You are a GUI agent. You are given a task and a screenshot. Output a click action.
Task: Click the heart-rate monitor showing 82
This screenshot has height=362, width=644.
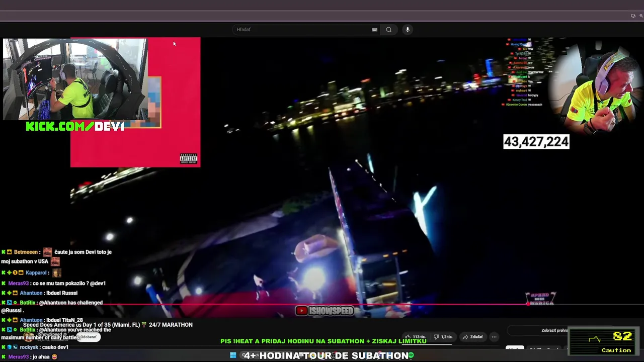603,341
